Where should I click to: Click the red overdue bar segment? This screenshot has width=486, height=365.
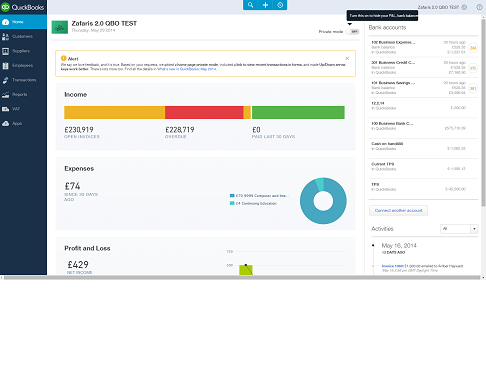pos(204,112)
